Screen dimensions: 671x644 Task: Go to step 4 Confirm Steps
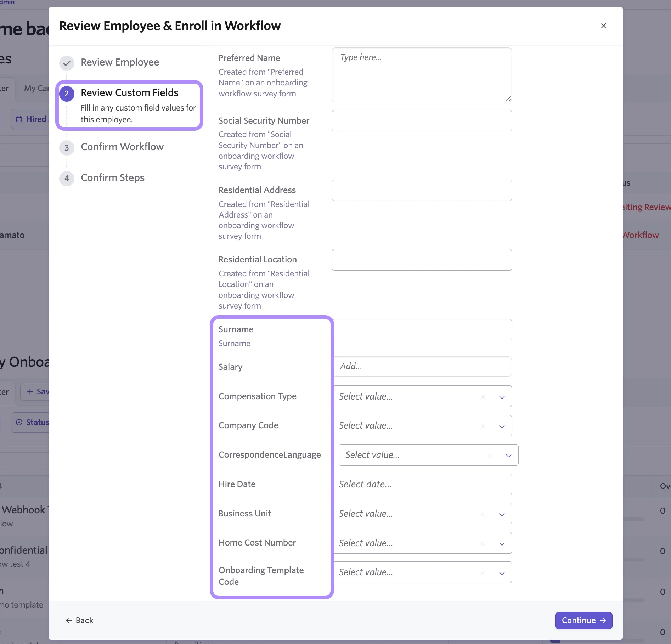[x=112, y=177]
